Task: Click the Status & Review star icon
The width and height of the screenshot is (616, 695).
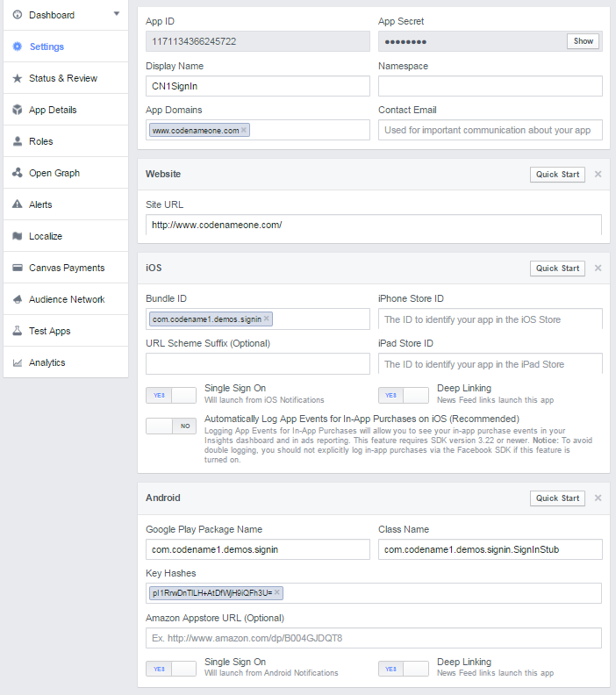Action: click(x=18, y=78)
